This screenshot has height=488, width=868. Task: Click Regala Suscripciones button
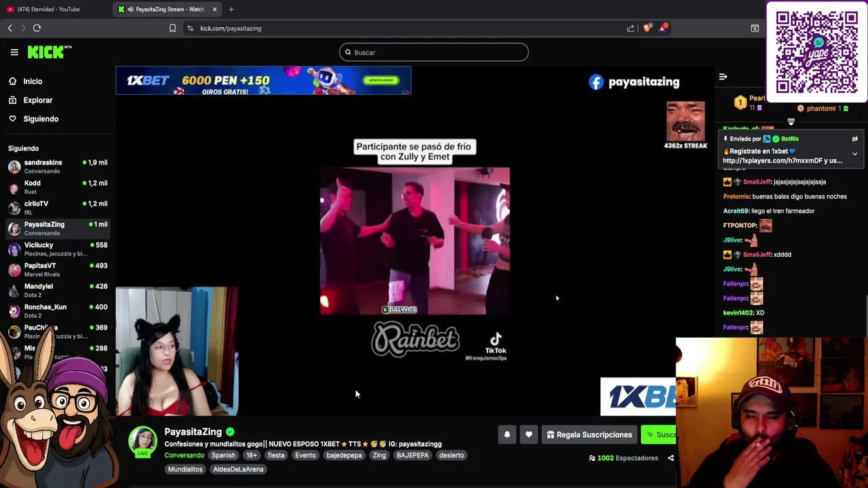[x=589, y=435]
